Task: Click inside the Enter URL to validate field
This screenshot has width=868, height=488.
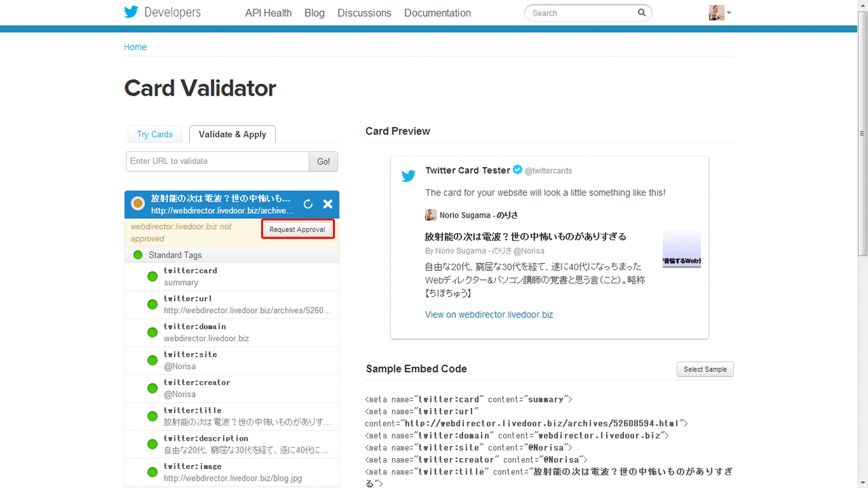Action: (218, 161)
